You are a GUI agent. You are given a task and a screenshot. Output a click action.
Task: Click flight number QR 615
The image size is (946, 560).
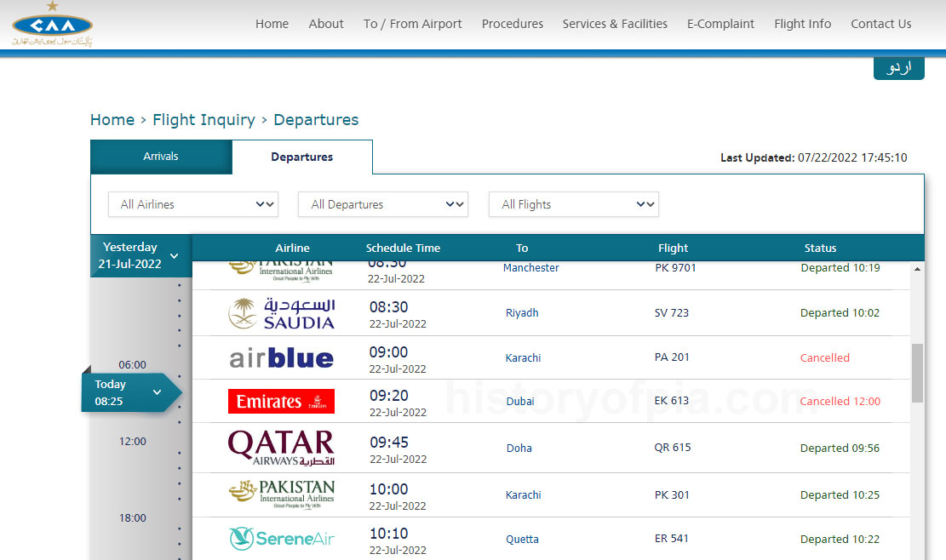tap(673, 448)
